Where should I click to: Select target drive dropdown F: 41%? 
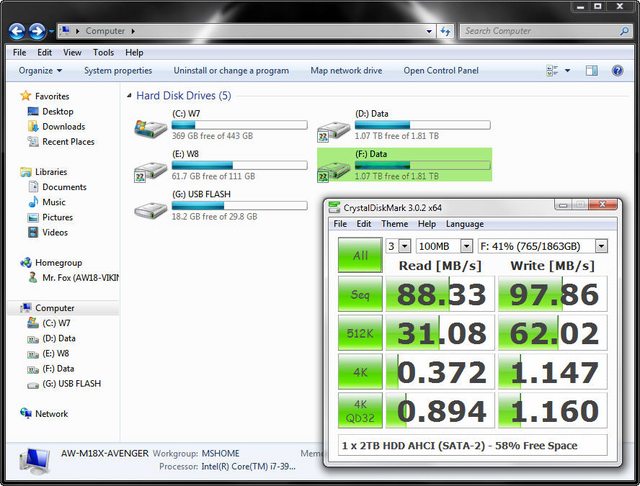[x=543, y=246]
